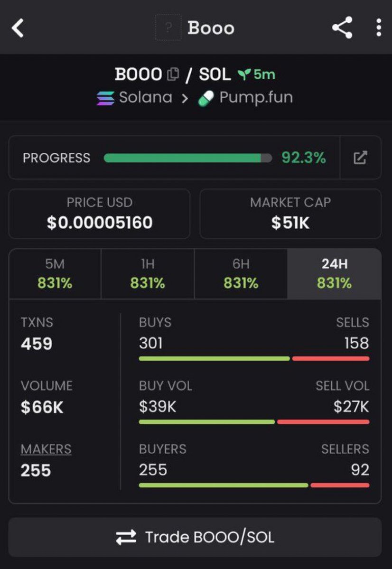
Task: Copy the BOOO token address icon
Action: pyautogui.click(x=173, y=74)
